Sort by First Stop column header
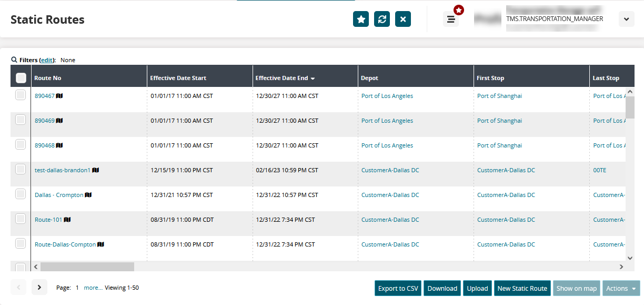The width and height of the screenshot is (644, 305). (490, 78)
